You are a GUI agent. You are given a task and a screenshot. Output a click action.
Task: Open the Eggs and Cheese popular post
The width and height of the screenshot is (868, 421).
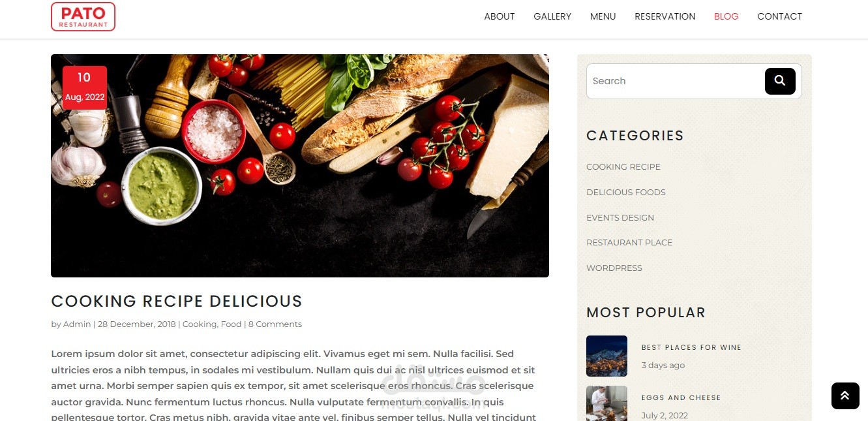[681, 398]
